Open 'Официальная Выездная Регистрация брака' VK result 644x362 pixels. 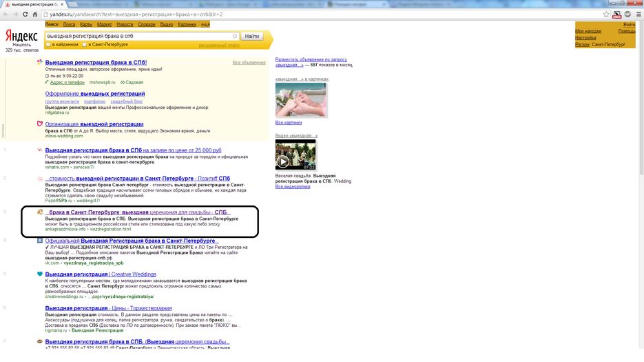pyautogui.click(x=130, y=241)
